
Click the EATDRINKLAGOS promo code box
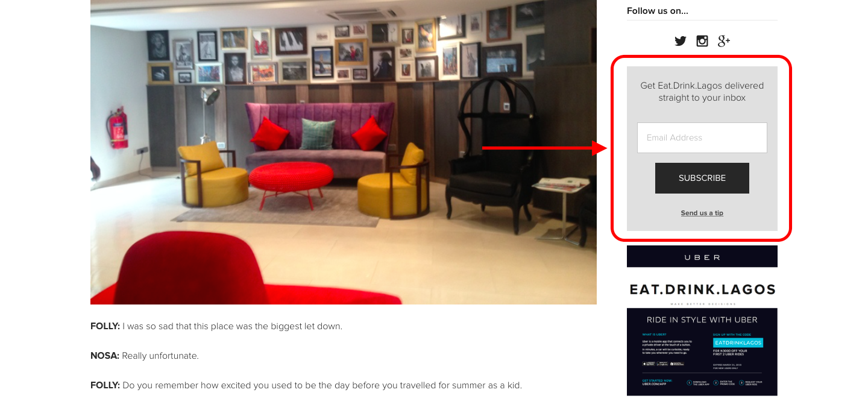tap(738, 342)
